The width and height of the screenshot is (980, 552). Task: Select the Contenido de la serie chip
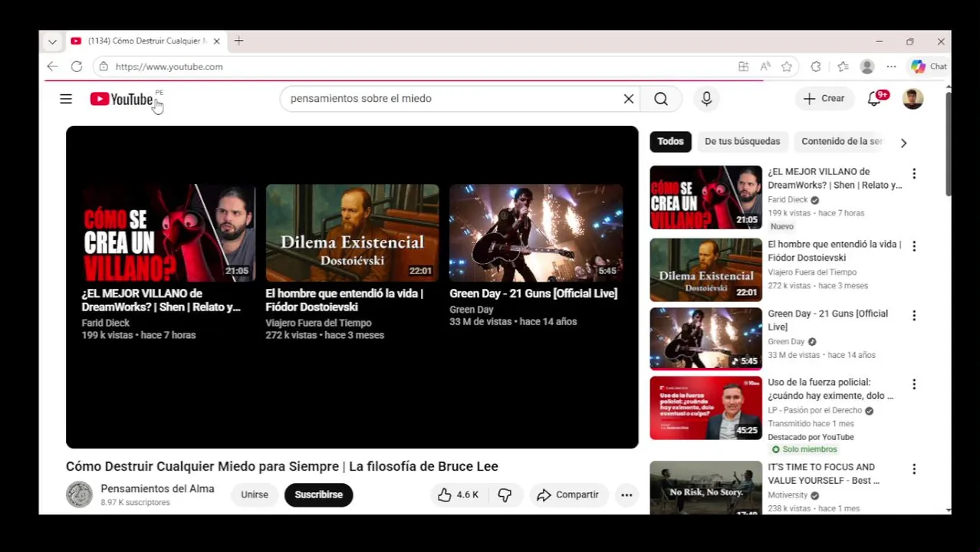point(841,141)
